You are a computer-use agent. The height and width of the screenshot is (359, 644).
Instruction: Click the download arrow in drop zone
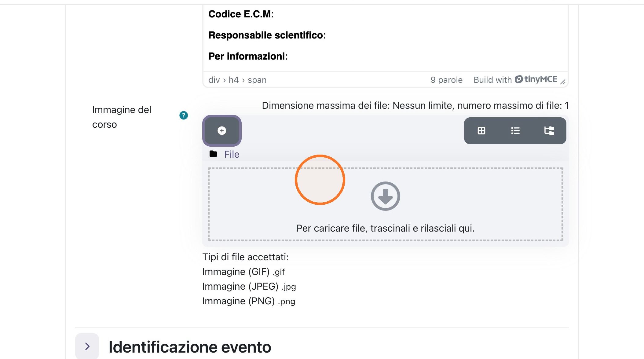click(x=386, y=196)
